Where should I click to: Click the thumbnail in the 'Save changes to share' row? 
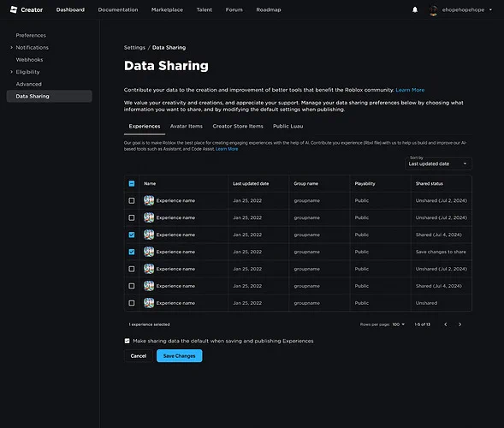[149, 252]
